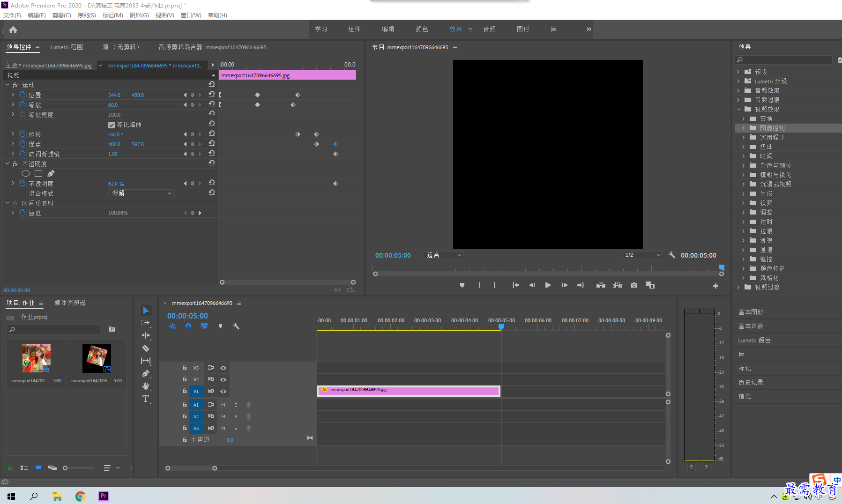Screen dimensions: 842x504
Task: Expand the 模糊与锐化 folder
Action: point(744,175)
